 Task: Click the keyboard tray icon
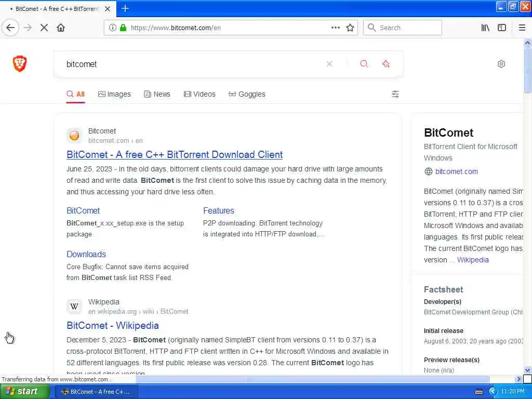[478, 392]
